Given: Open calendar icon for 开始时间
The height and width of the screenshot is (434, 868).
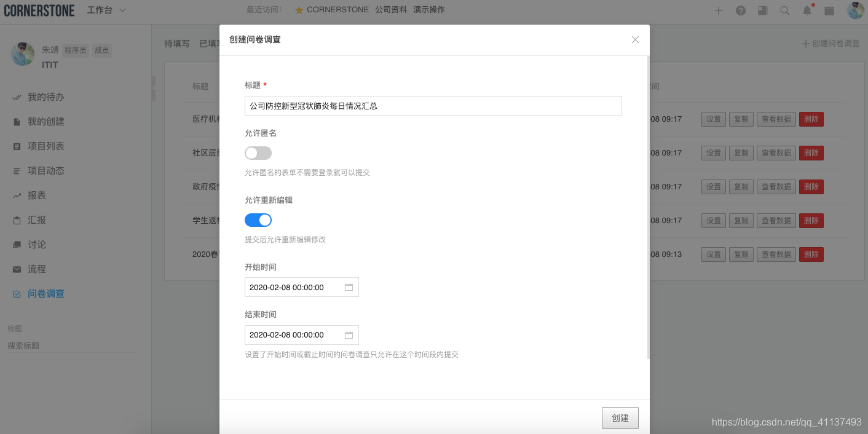Looking at the screenshot, I should pos(349,287).
